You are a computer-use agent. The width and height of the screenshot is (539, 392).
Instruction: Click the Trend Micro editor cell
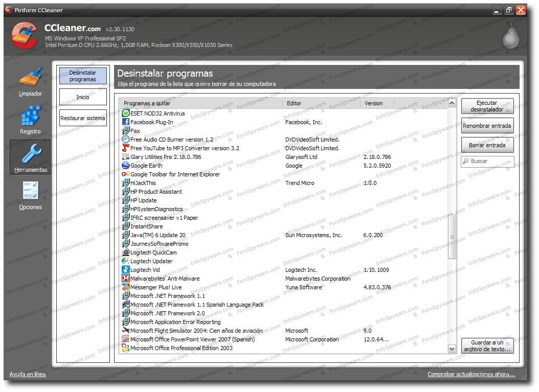(x=300, y=183)
